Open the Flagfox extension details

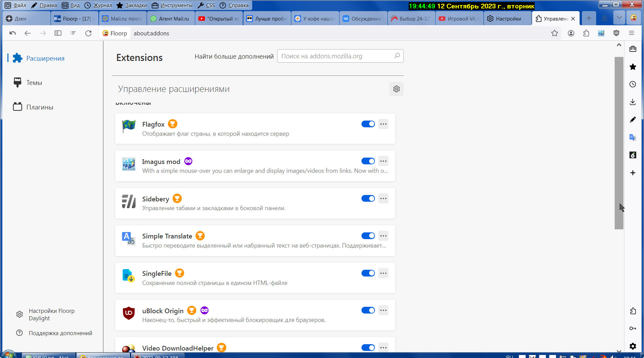[255, 129]
